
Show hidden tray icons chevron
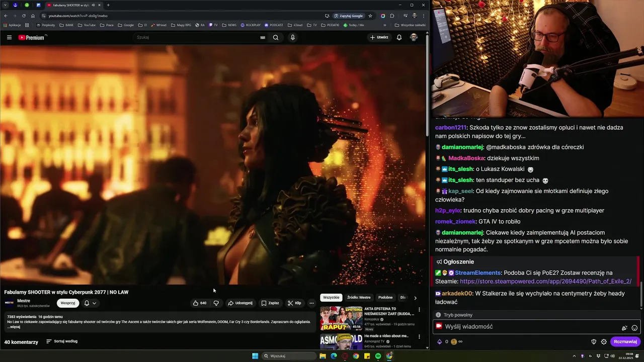[574, 356]
